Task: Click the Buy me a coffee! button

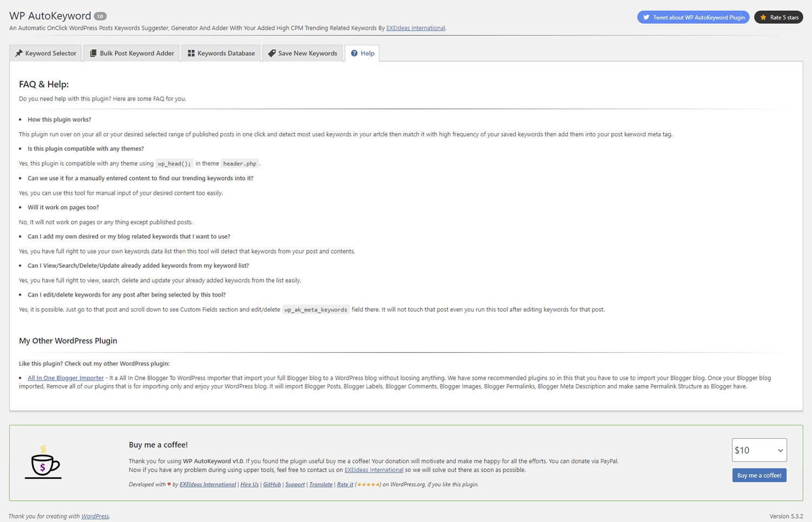Action: pos(759,475)
